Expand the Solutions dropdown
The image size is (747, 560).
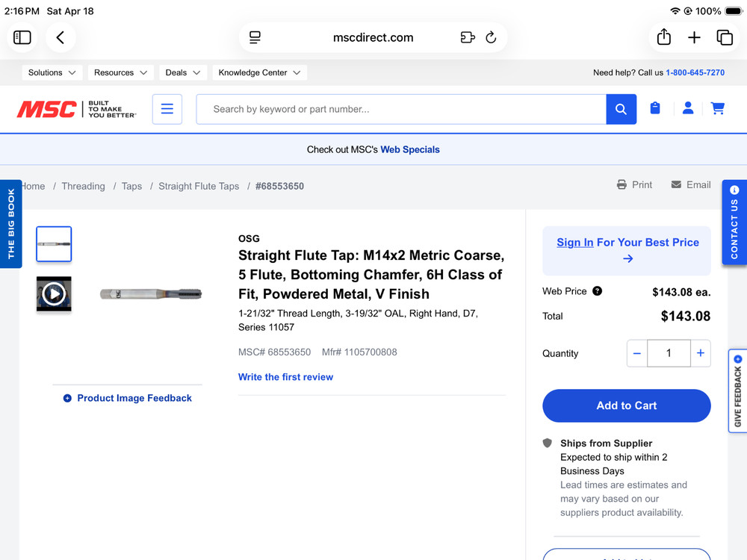[52, 72]
